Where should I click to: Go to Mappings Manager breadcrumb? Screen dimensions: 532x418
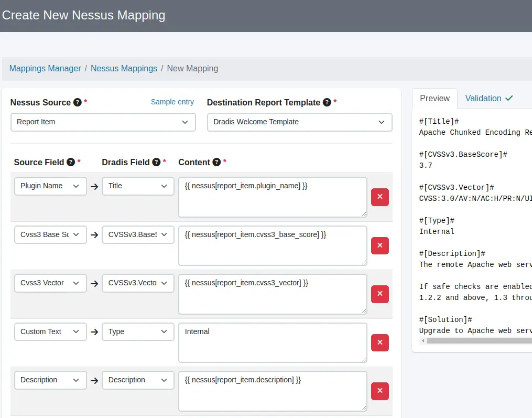pyautogui.click(x=45, y=68)
